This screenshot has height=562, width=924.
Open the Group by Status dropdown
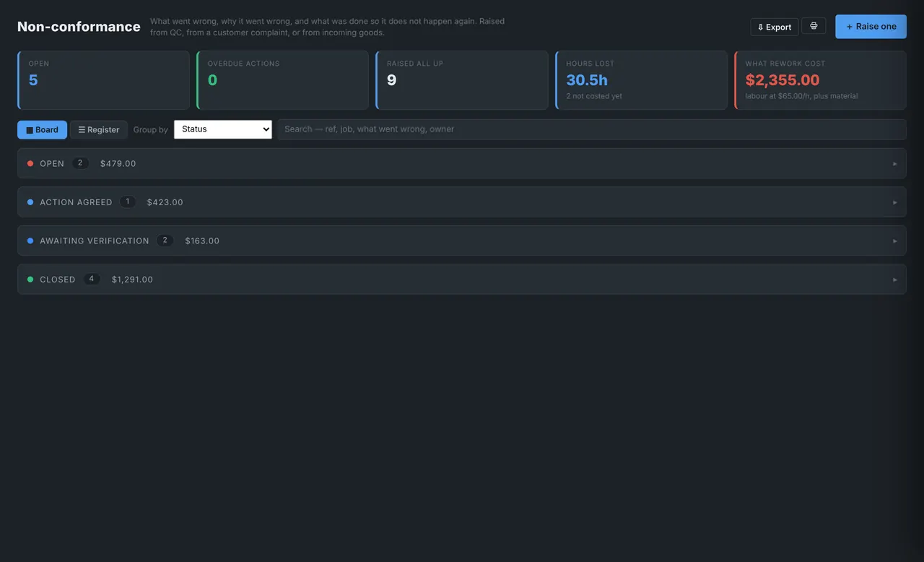(223, 129)
